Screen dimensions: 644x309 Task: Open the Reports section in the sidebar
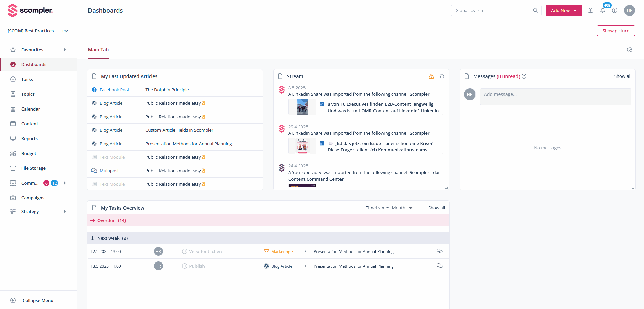(29, 138)
